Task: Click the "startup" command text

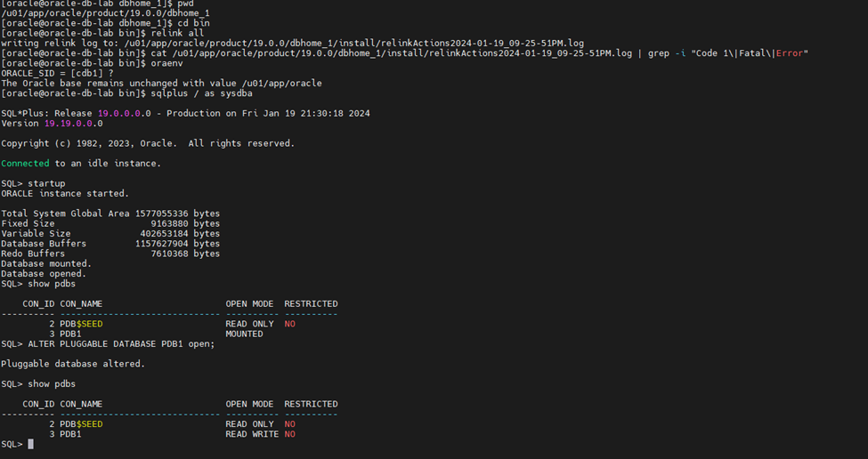Action: point(46,183)
